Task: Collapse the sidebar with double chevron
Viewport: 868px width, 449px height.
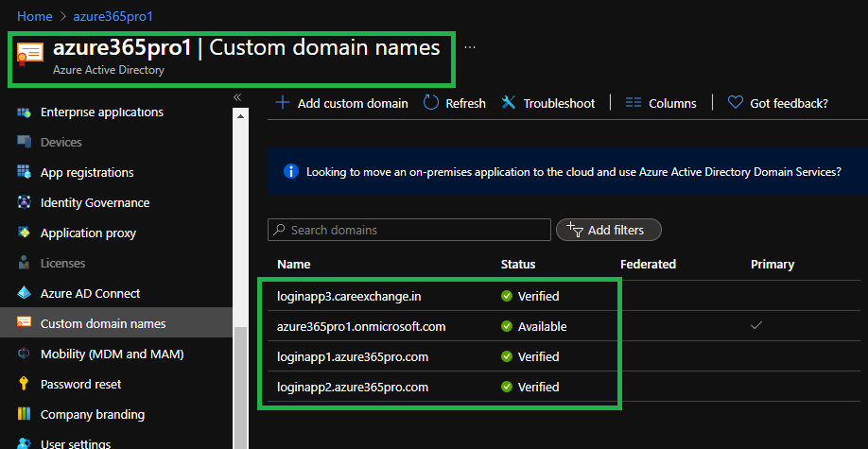Action: tap(237, 97)
